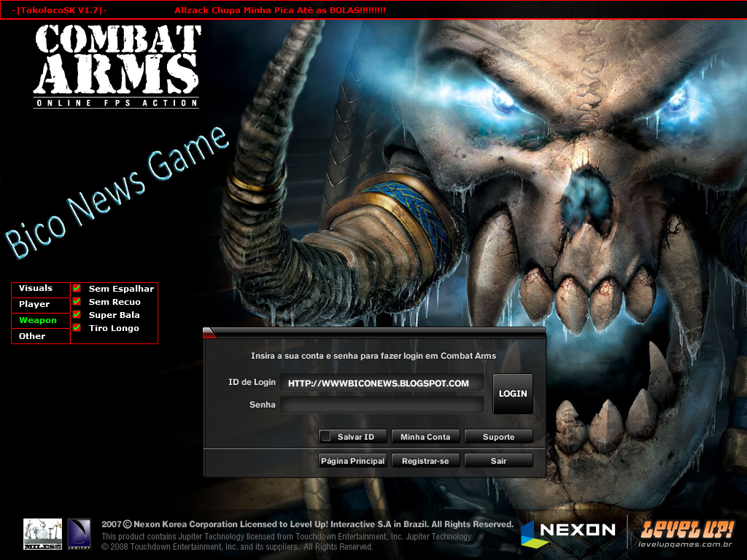Click the Miles Sound System icon
Viewport: 747px width, 560px height.
click(x=43, y=534)
